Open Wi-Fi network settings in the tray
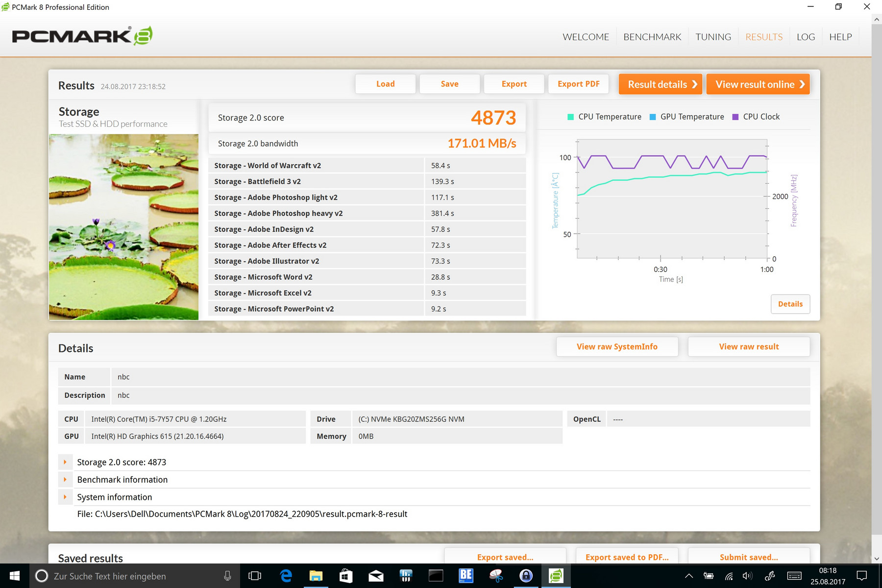The width and height of the screenshot is (882, 588). 729,576
